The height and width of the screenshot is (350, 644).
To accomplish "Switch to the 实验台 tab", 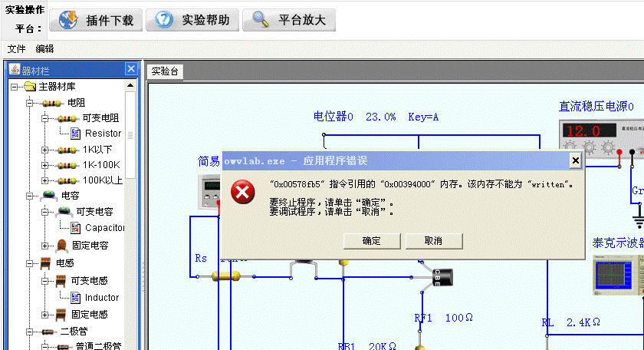I will pyautogui.click(x=166, y=71).
